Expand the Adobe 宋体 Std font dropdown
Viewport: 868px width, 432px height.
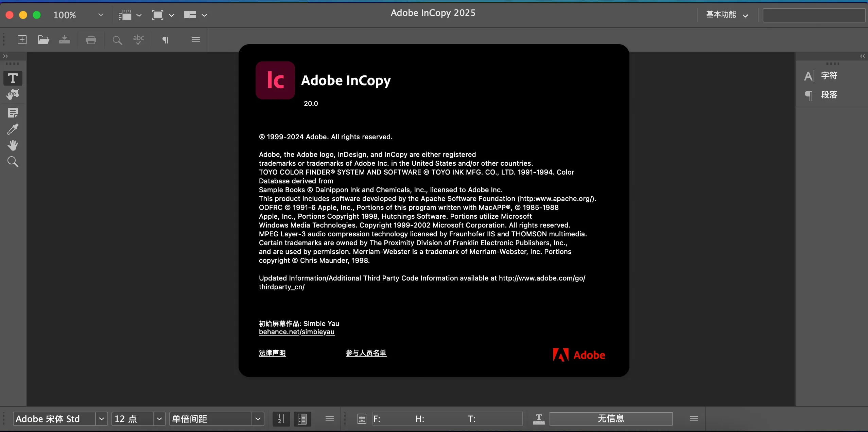tap(101, 419)
